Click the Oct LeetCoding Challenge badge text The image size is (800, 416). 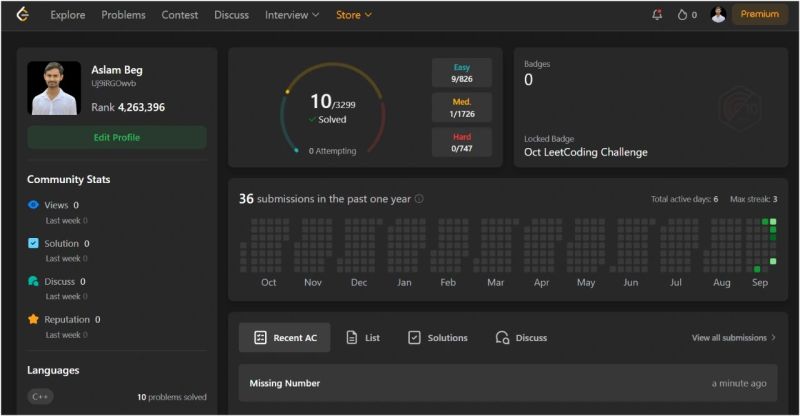tap(586, 152)
